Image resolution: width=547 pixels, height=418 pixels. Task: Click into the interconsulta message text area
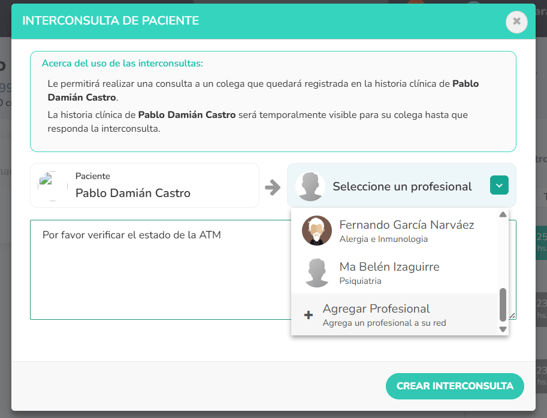pyautogui.click(x=161, y=270)
